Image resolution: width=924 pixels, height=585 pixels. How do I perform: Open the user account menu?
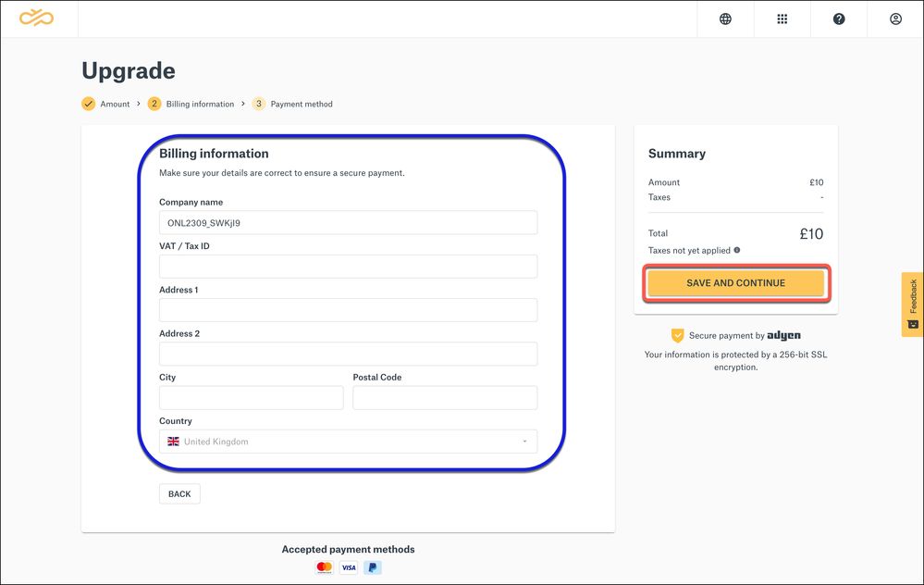[x=895, y=19]
